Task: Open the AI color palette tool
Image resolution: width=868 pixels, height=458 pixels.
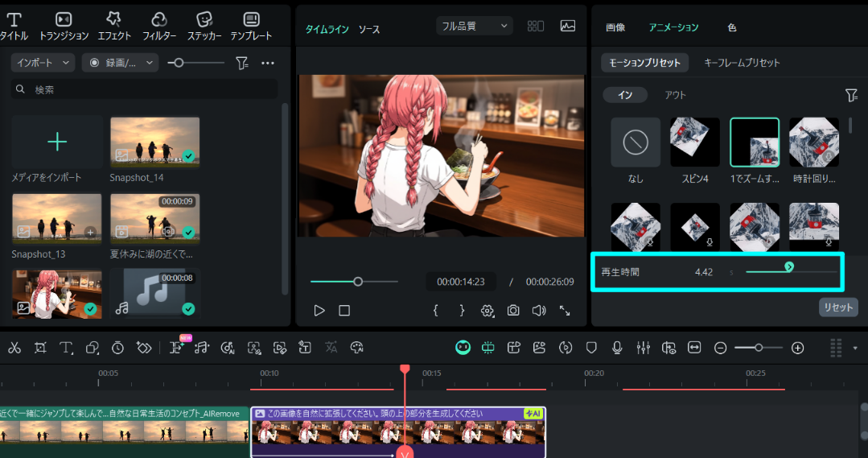Action: [357, 348]
